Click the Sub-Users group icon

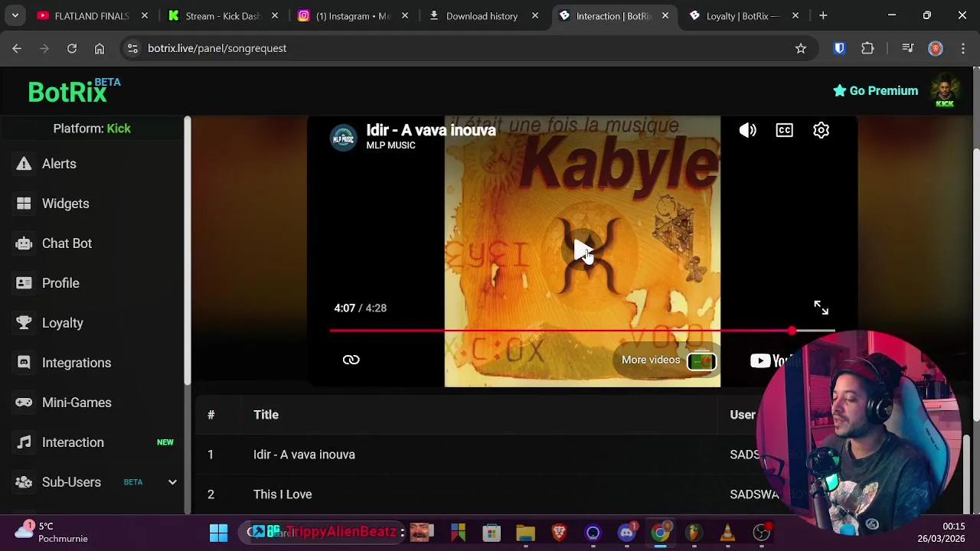(x=24, y=482)
